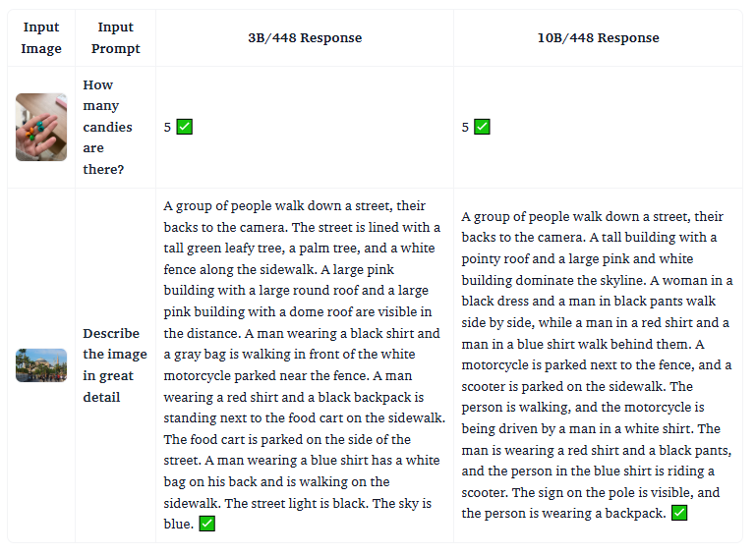
Task: Select the Input Prompt column header
Action: pos(115,38)
